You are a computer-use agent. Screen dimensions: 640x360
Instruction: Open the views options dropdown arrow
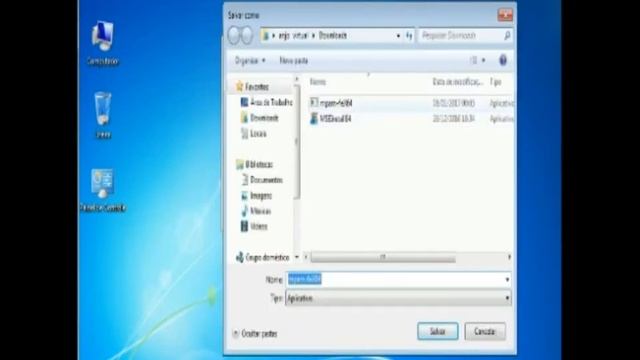(483, 60)
